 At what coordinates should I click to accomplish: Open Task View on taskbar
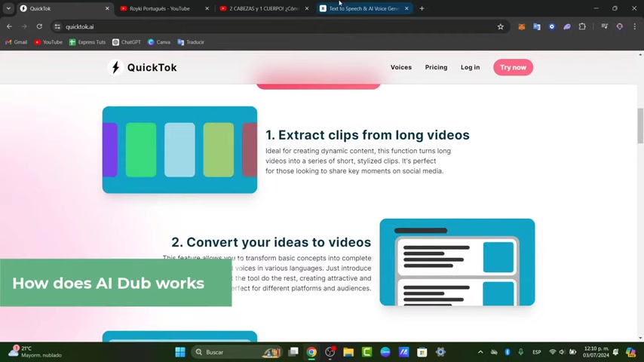293,352
